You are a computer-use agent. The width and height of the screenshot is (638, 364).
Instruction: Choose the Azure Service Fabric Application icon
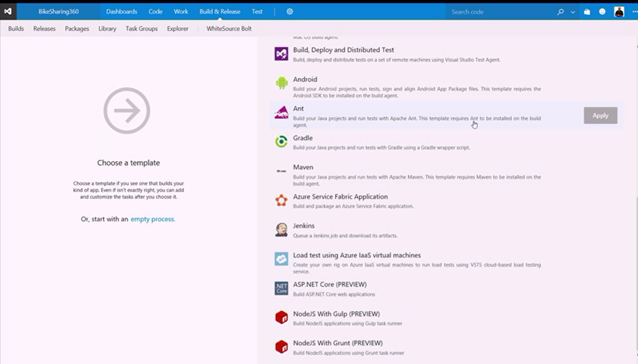[282, 200]
